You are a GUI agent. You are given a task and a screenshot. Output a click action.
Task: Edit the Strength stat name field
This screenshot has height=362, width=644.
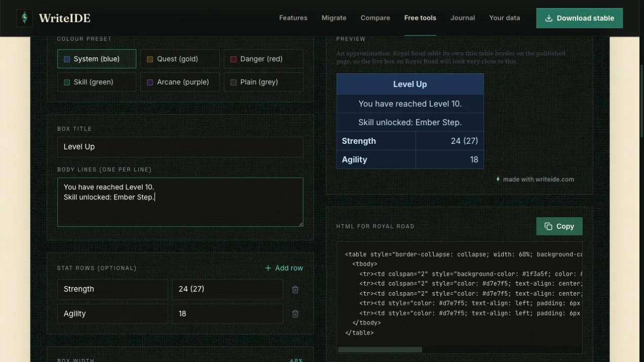[112, 289]
